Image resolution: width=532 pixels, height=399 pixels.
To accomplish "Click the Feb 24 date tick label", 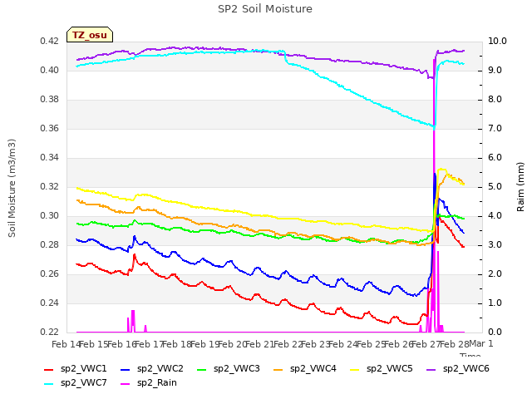I will pos(343,344).
